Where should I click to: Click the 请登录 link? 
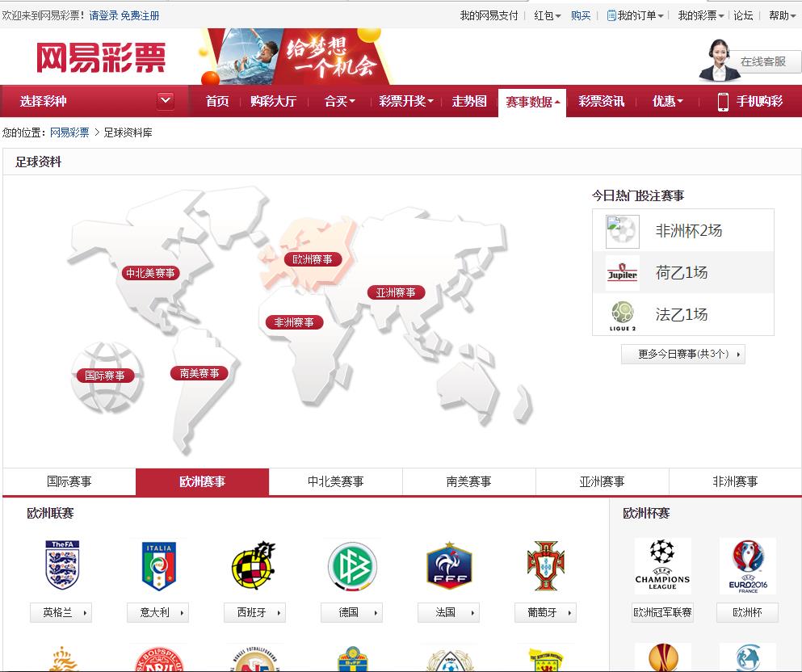pos(104,16)
